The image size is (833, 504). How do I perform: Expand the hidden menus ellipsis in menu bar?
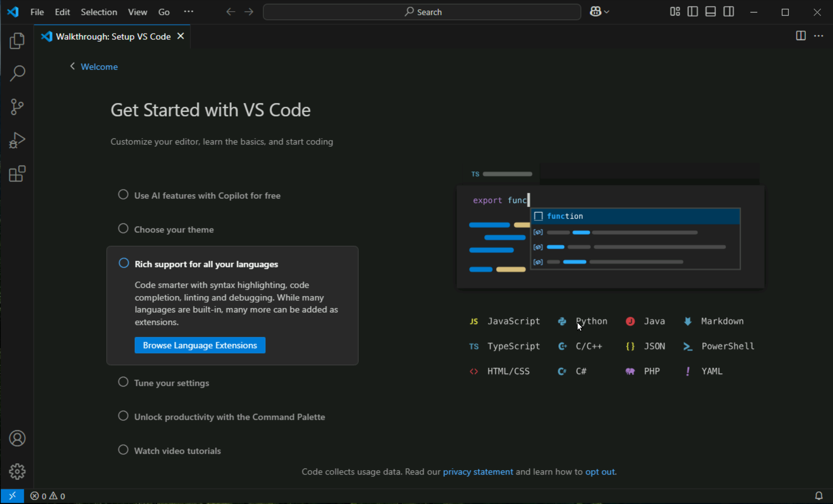188,12
